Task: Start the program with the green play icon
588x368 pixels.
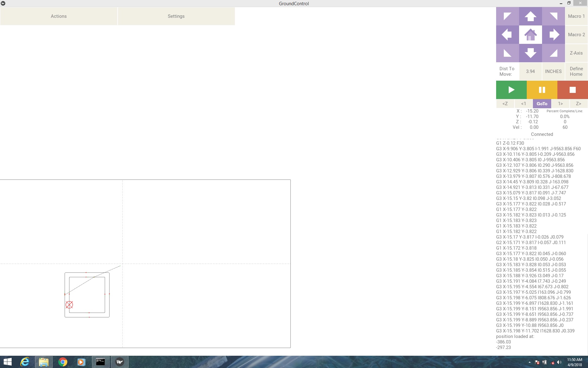Action: click(x=511, y=90)
